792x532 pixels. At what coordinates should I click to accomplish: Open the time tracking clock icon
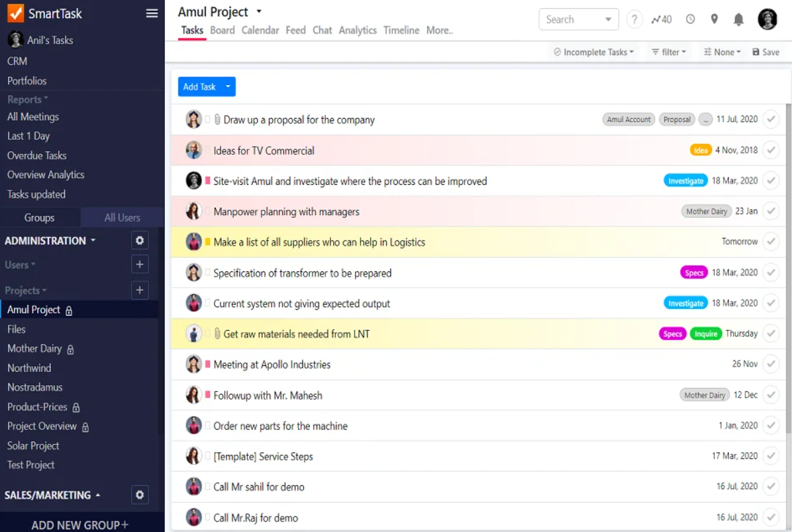pos(690,19)
